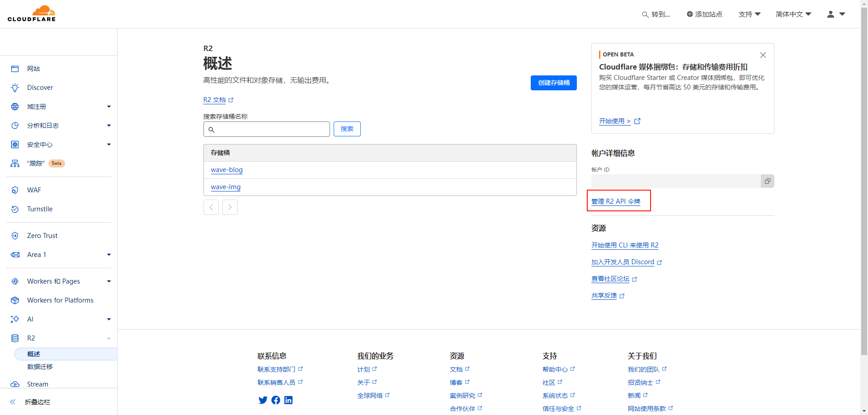Click 转到... search in the top bar
The image size is (868, 415).
tap(656, 14)
